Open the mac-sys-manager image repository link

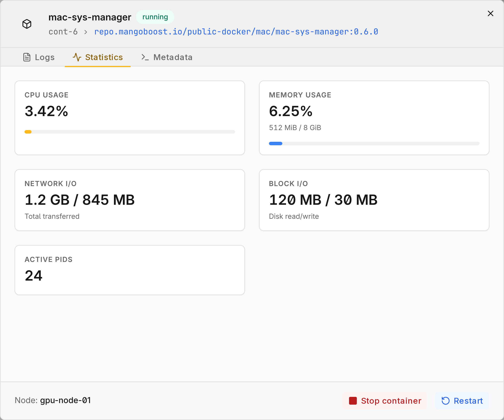pyautogui.click(x=236, y=32)
